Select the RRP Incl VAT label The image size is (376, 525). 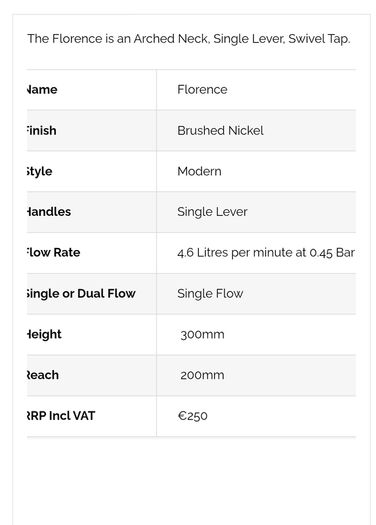pos(61,416)
